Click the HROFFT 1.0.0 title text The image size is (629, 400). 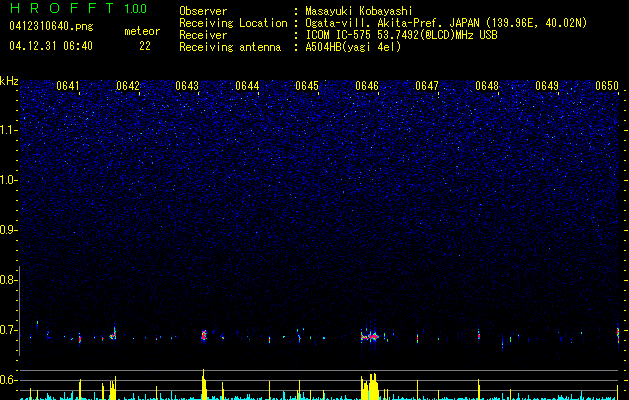78,8
